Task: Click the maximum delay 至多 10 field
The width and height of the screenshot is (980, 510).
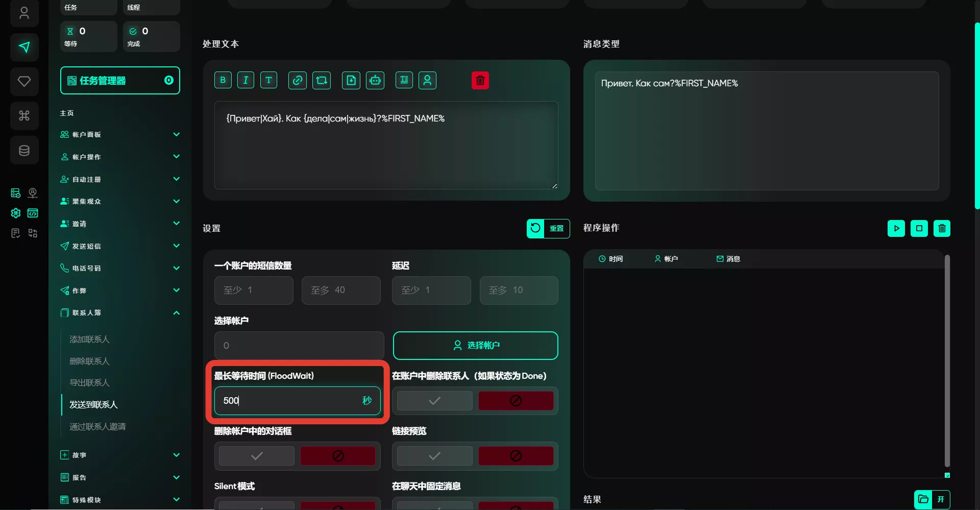Action: [519, 290]
